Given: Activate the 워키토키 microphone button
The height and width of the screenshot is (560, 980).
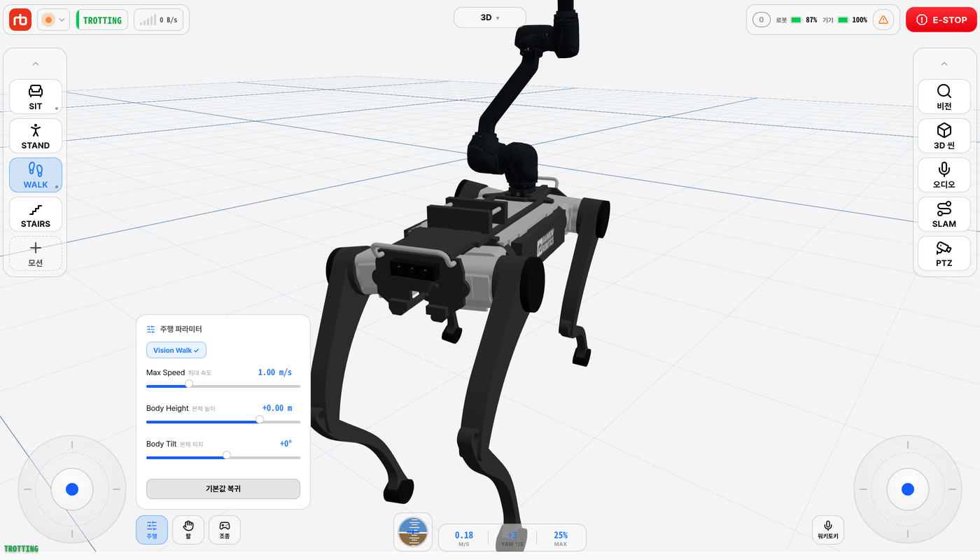Looking at the screenshot, I should tap(828, 530).
